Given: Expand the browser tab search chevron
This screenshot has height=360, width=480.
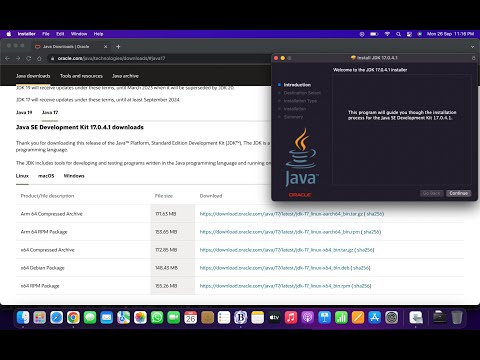Looking at the screenshot, I should point(472,47).
